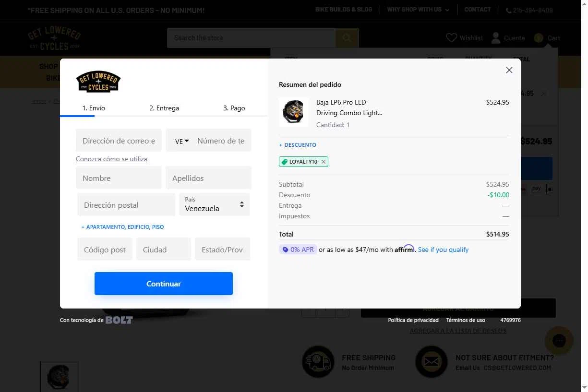
Task: Click the LOYALTY10 green tag icon
Action: [x=284, y=162]
